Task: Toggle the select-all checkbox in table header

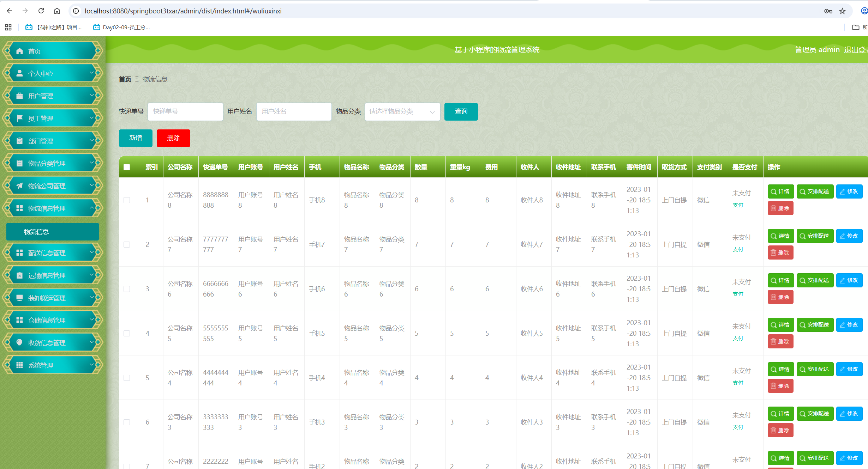Action: click(127, 167)
